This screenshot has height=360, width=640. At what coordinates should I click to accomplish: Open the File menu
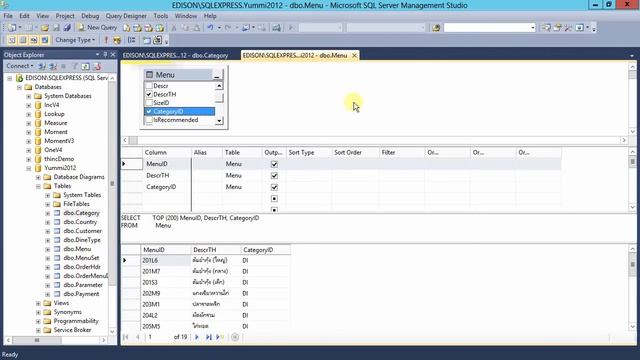pos(8,16)
